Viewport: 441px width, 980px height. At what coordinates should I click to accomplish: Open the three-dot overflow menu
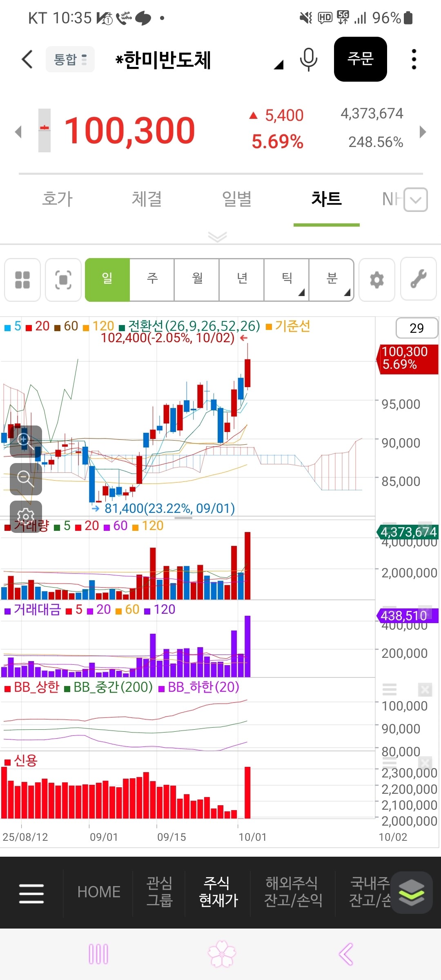pyautogui.click(x=414, y=59)
